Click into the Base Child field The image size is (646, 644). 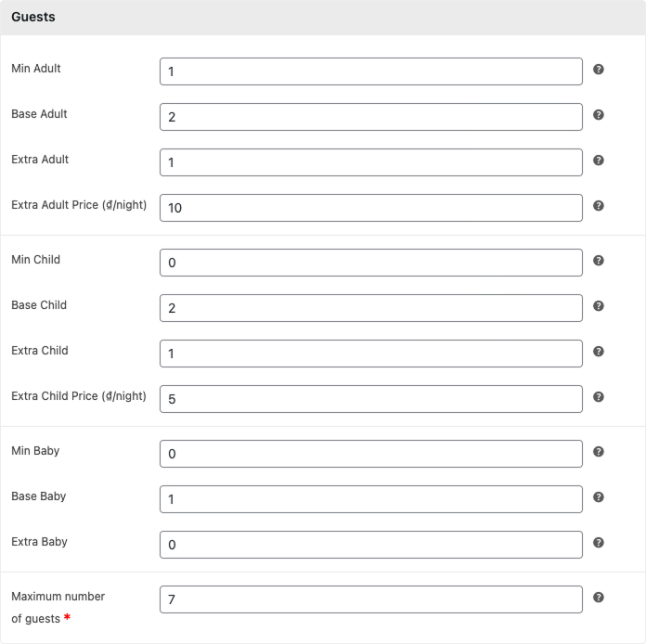coord(371,308)
